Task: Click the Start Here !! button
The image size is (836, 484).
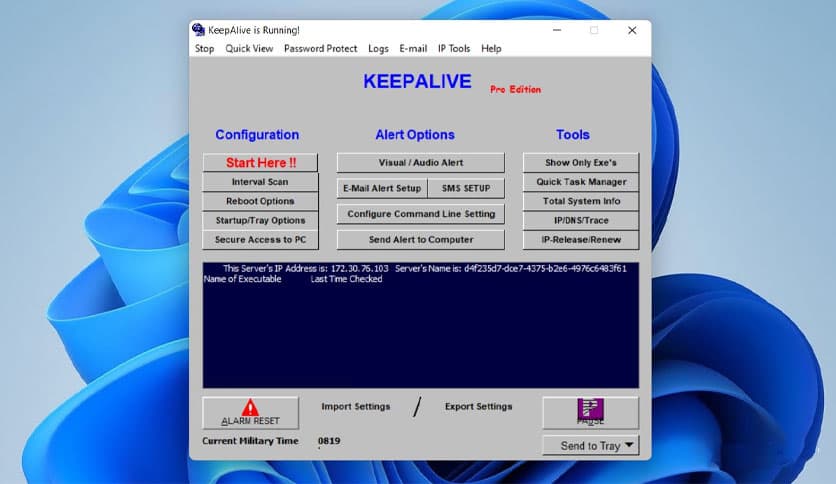Action: coord(260,163)
